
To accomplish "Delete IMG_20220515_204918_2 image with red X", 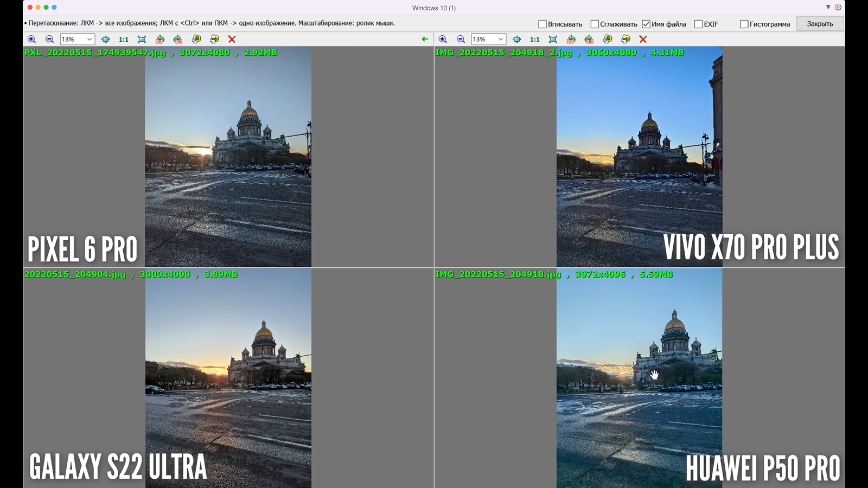I will click(643, 39).
